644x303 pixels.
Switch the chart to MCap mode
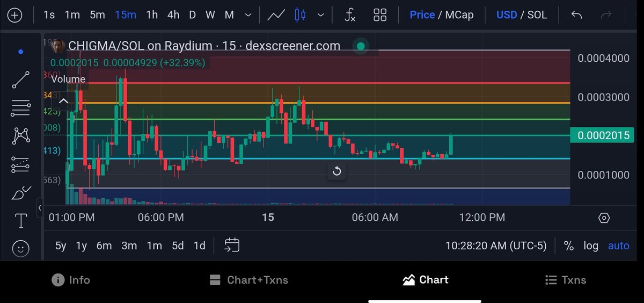click(x=459, y=15)
